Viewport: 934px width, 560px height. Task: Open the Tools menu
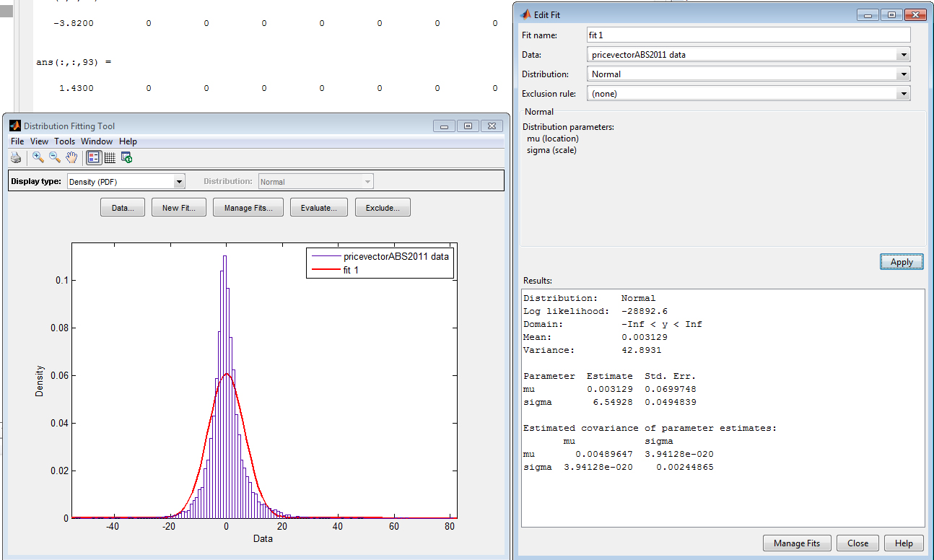pyautogui.click(x=65, y=141)
